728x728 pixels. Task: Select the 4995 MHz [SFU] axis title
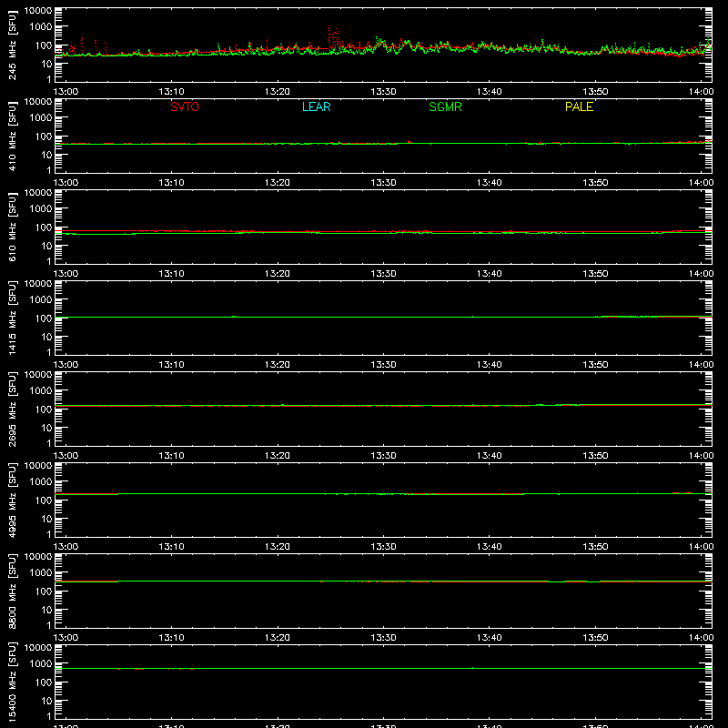[12, 500]
